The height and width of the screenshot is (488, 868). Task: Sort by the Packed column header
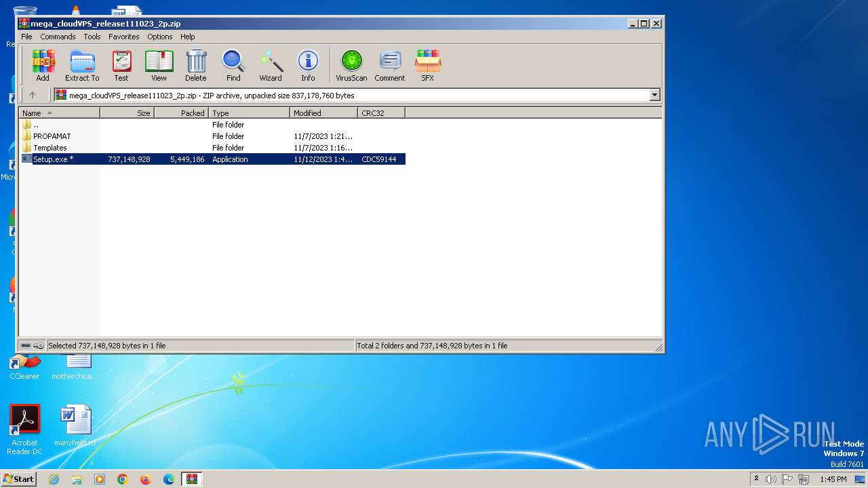click(x=182, y=113)
